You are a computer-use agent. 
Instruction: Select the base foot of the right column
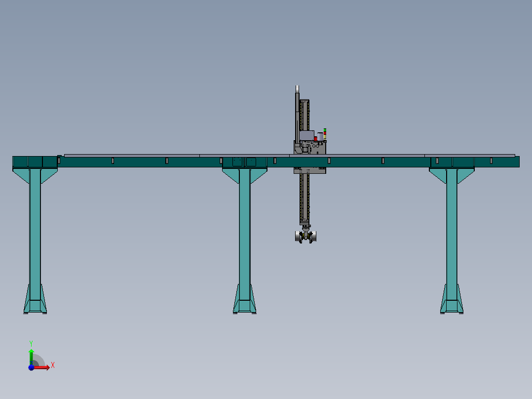point(452,300)
